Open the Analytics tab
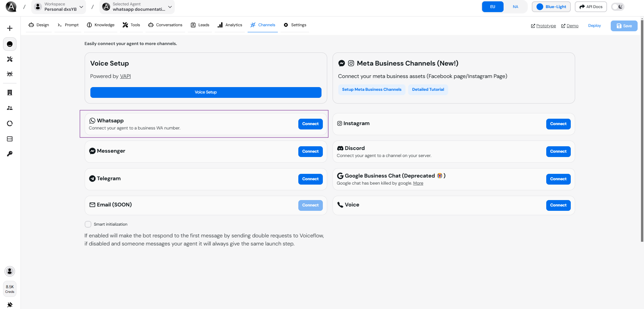The height and width of the screenshot is (309, 644). pyautogui.click(x=230, y=25)
